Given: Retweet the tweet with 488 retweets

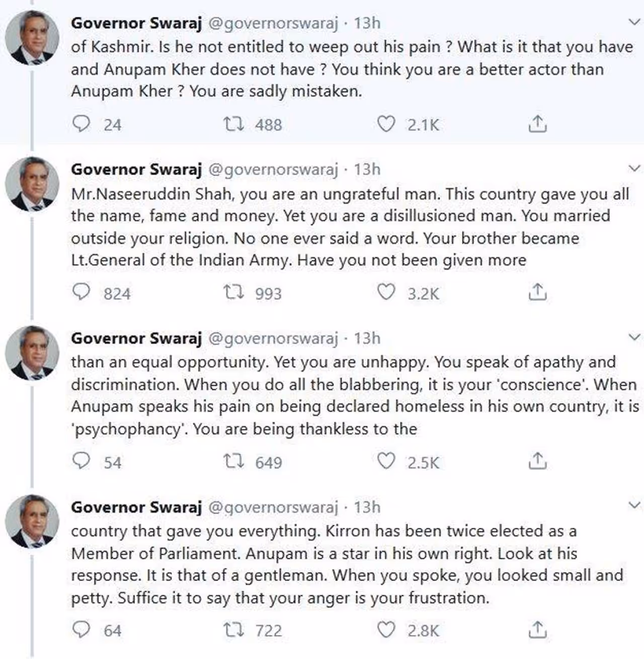Looking at the screenshot, I should (234, 124).
